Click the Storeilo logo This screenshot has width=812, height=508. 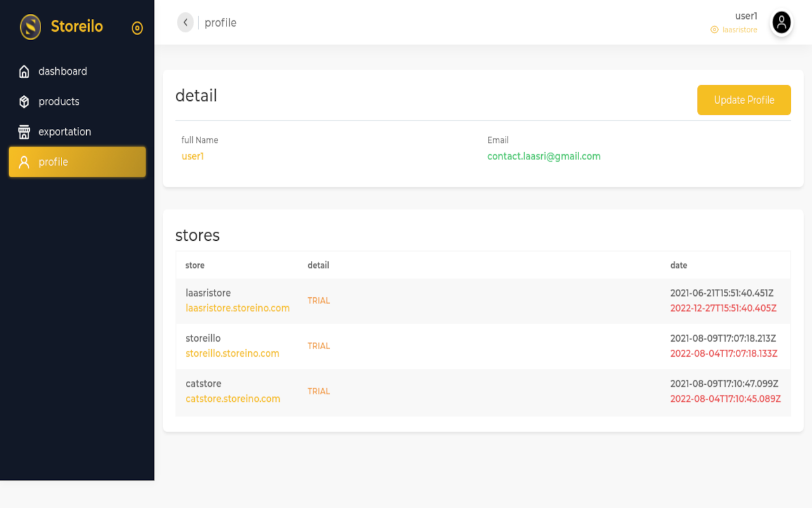point(60,27)
